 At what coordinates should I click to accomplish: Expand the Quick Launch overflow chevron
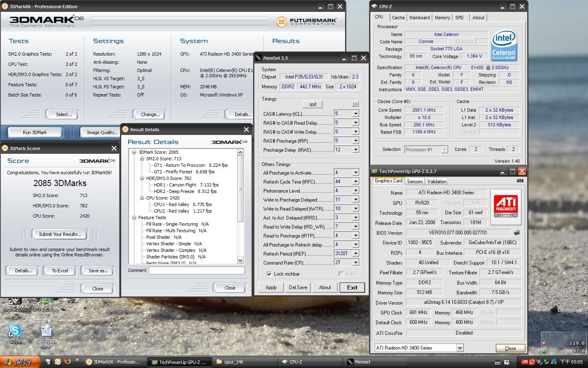click(77, 361)
